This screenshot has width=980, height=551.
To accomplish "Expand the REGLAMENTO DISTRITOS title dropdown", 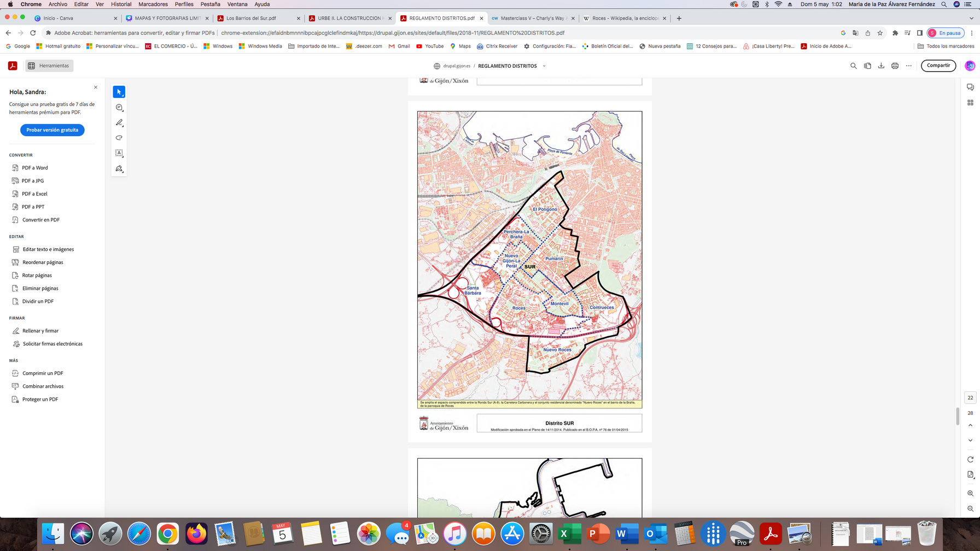I will coord(544,66).
